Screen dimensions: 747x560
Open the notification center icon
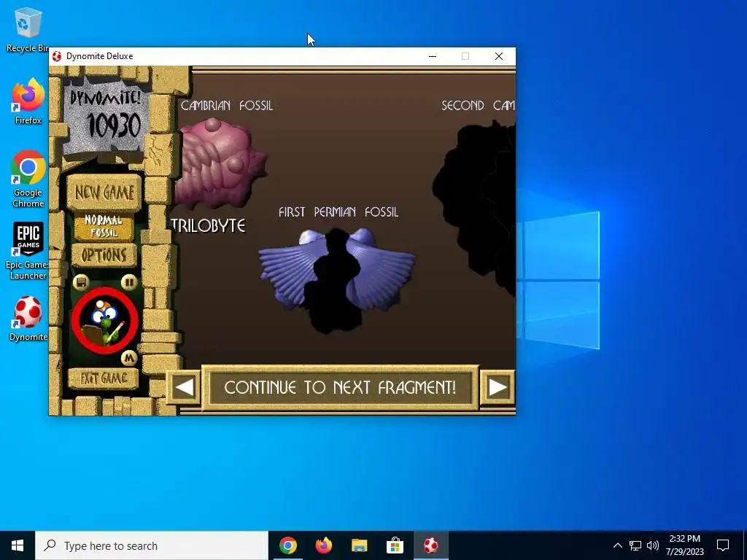point(723,545)
